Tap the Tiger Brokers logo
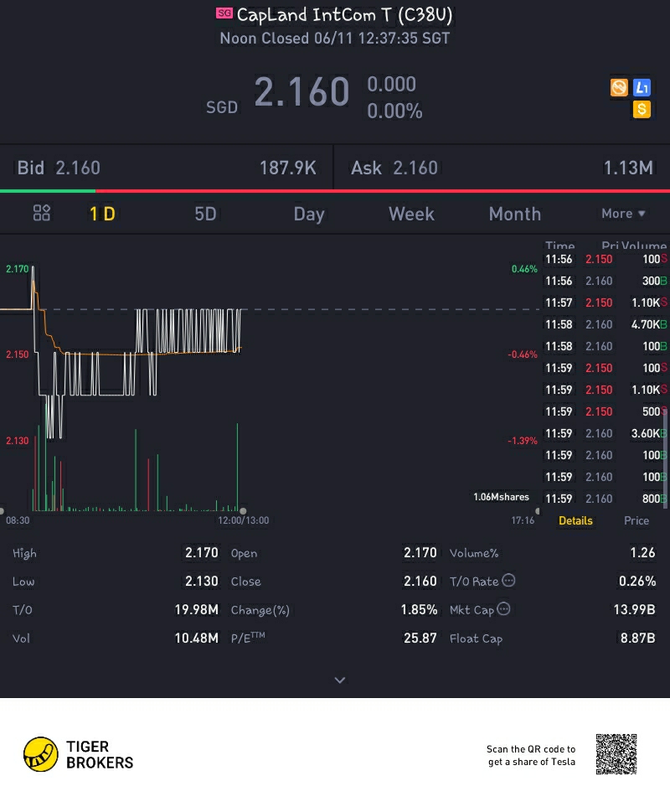670x812 pixels. 78,754
